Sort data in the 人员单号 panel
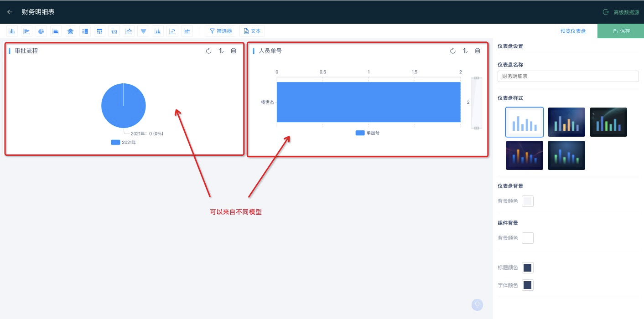This screenshot has width=644, height=319. [x=465, y=51]
